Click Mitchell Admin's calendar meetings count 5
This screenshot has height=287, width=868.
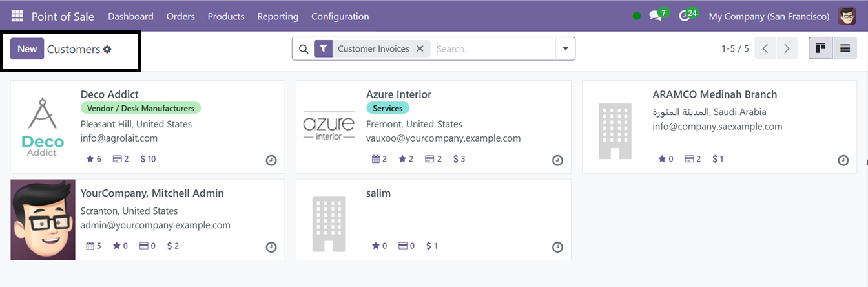click(94, 246)
